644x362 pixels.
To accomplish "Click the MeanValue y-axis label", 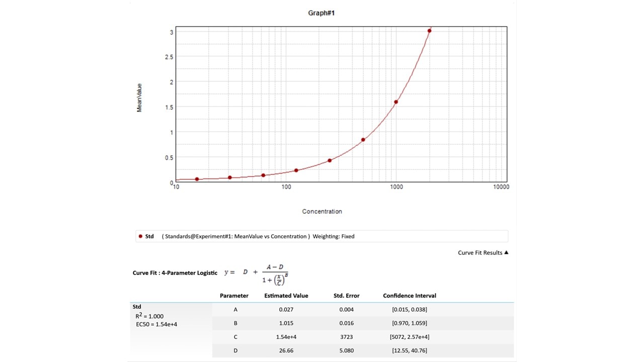I will pyautogui.click(x=139, y=98).
